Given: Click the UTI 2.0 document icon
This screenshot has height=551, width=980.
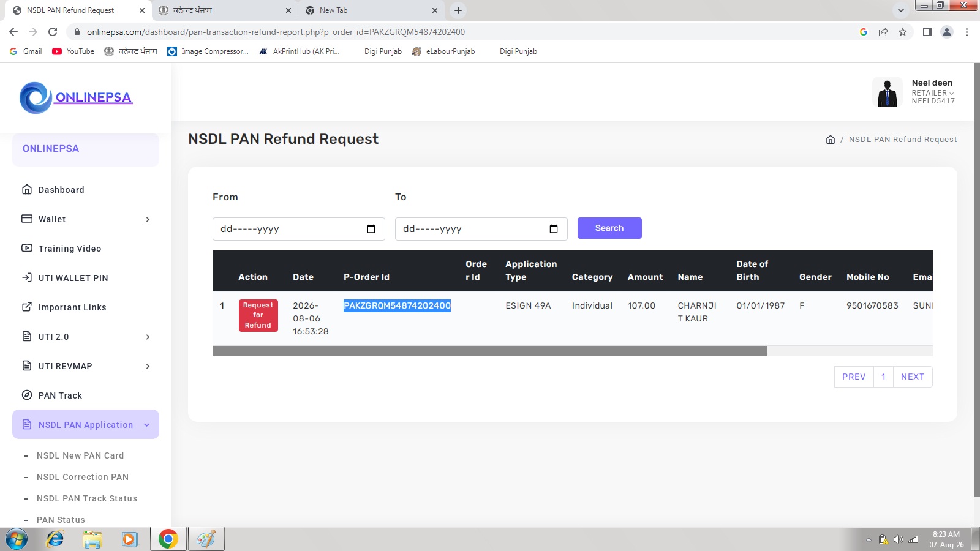Looking at the screenshot, I should (x=27, y=336).
